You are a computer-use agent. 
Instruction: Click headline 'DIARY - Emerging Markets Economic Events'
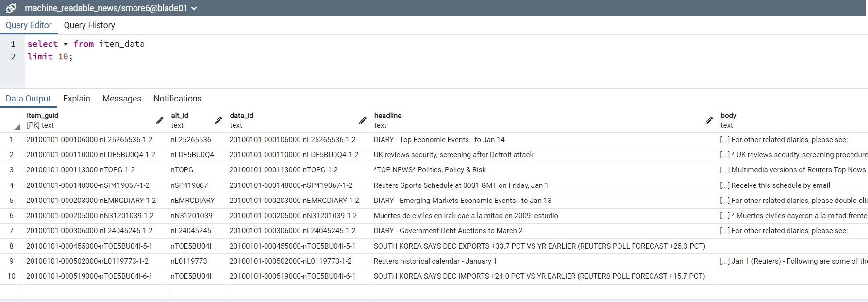[x=543, y=201]
